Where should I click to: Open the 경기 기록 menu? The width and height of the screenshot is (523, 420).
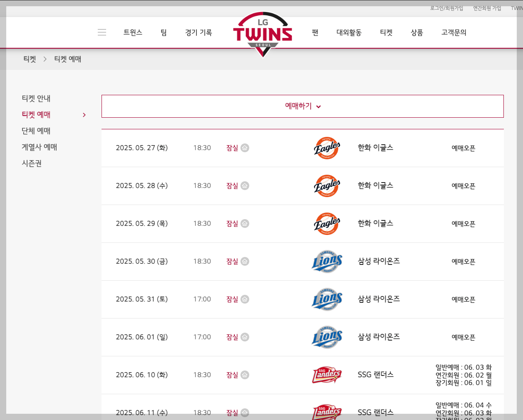click(x=198, y=32)
